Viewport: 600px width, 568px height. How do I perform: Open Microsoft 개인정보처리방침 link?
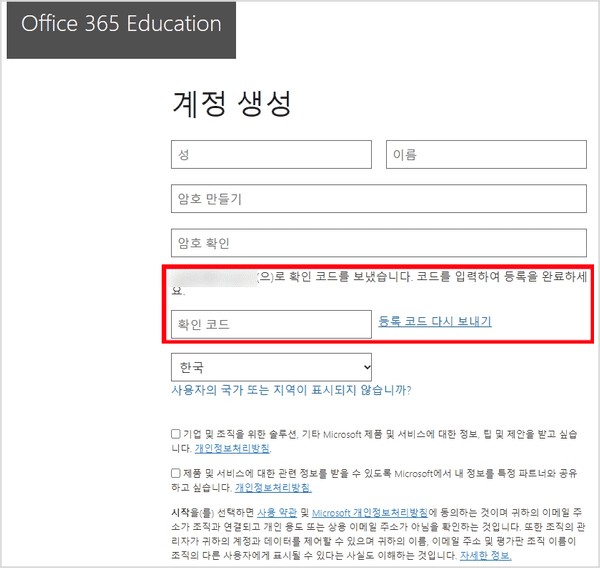click(x=370, y=513)
